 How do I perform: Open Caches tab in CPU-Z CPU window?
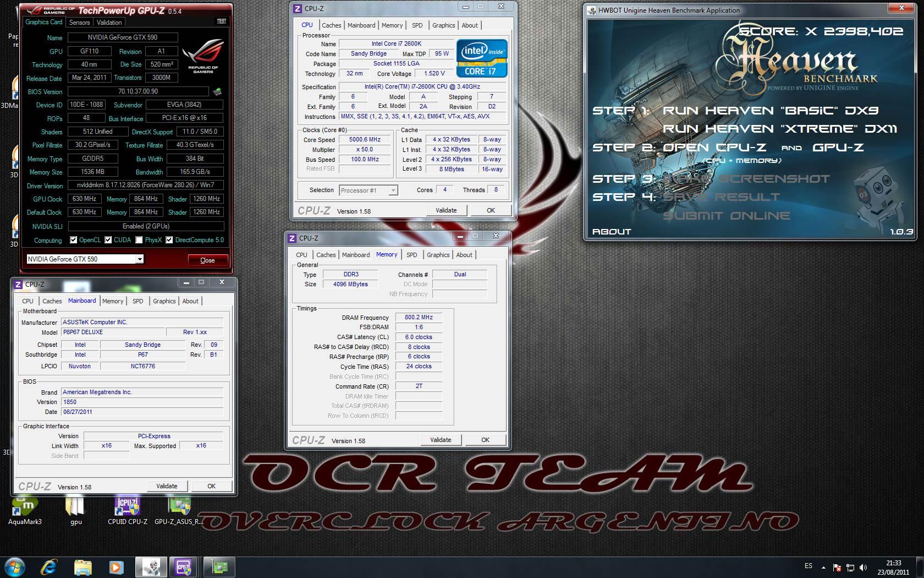pyautogui.click(x=331, y=25)
